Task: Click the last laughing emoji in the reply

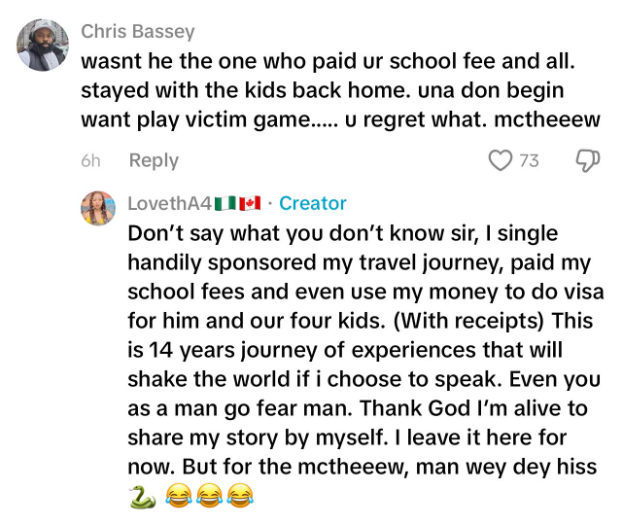Action: (238, 495)
